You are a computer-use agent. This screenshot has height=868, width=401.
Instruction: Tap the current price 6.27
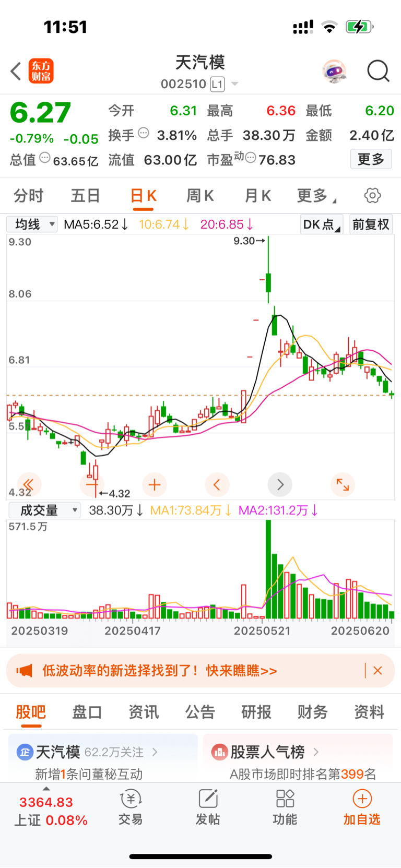pos(40,113)
